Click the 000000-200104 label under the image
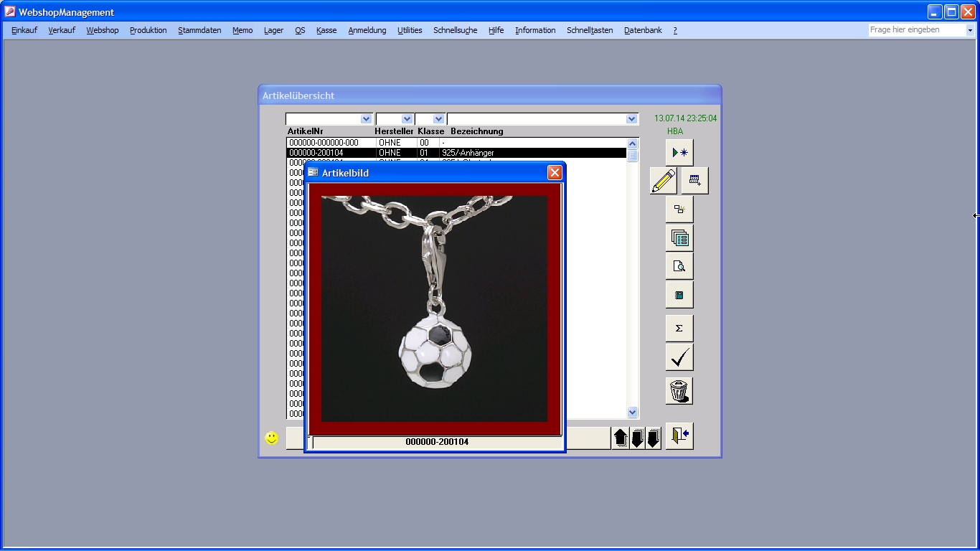 [x=437, y=442]
